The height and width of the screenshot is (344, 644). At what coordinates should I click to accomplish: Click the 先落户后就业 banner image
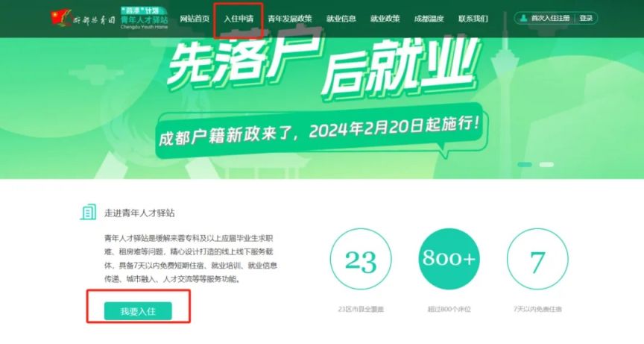point(322,108)
